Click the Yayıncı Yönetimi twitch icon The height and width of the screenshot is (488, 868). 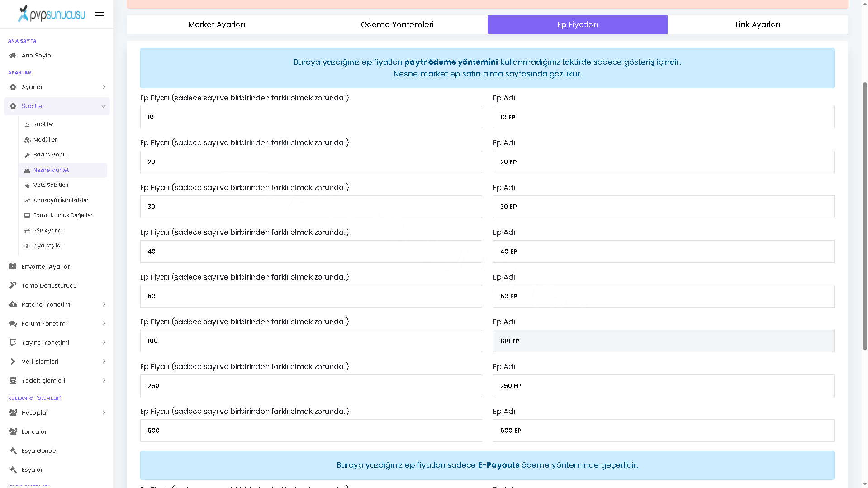click(13, 343)
